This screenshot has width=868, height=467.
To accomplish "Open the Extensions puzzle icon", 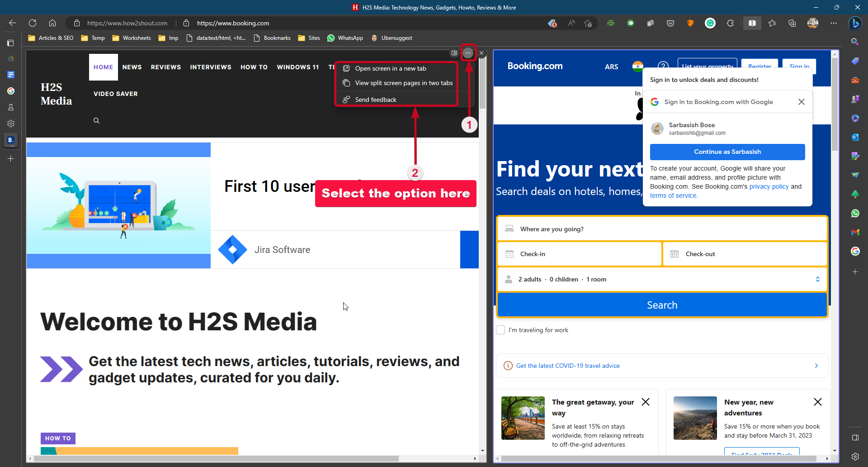I will (x=730, y=23).
